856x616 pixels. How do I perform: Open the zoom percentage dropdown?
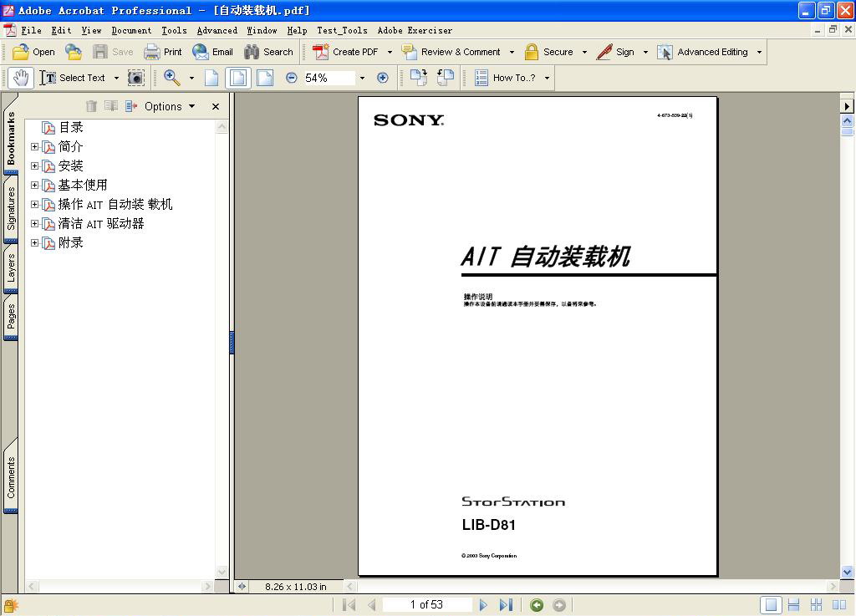(x=362, y=78)
